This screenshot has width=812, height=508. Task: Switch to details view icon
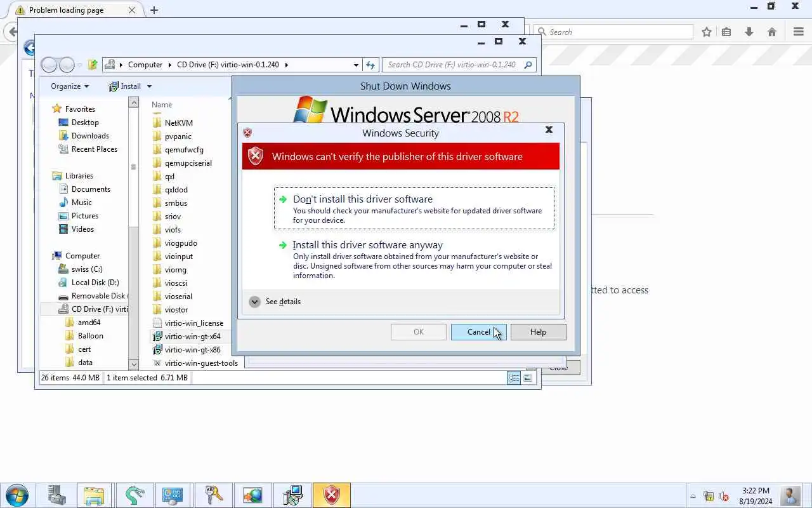pyautogui.click(x=514, y=378)
